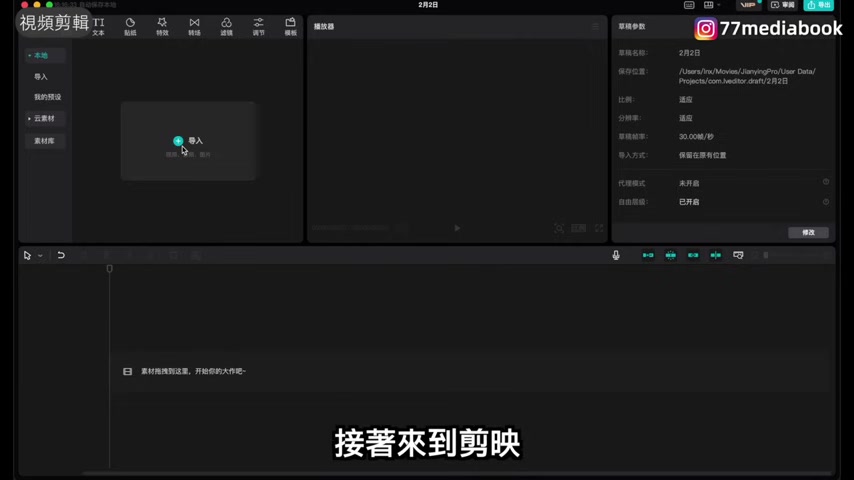
Task: Expand the selection tool dropdown
Action: click(x=40, y=256)
